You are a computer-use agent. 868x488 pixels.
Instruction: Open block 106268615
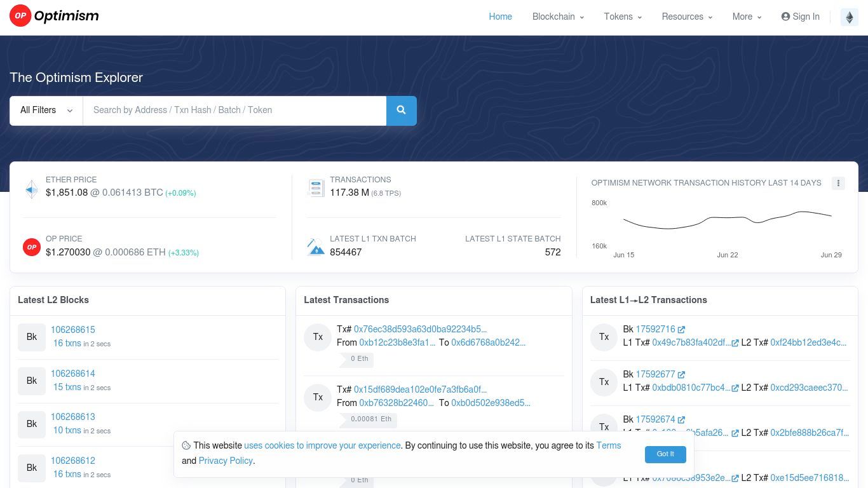73,330
